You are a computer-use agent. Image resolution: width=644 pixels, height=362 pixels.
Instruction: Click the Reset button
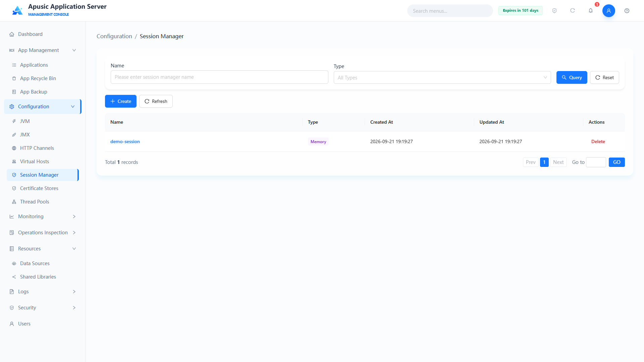pyautogui.click(x=604, y=77)
